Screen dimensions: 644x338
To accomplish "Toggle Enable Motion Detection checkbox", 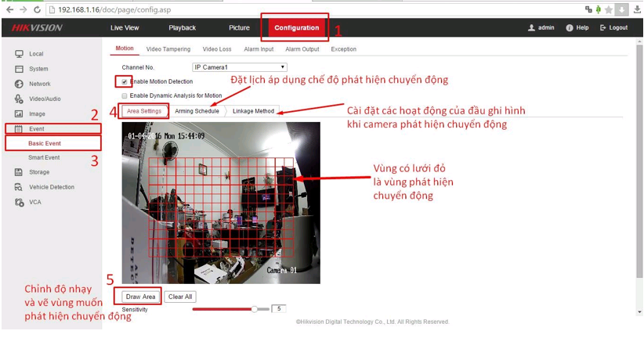I will click(125, 81).
